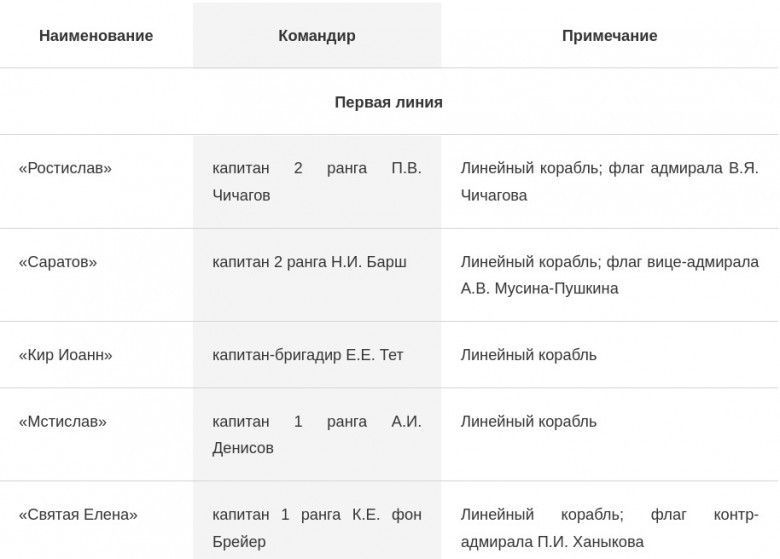Image resolution: width=780 pixels, height=559 pixels.
Task: Click the Примечание column header
Action: tap(609, 36)
